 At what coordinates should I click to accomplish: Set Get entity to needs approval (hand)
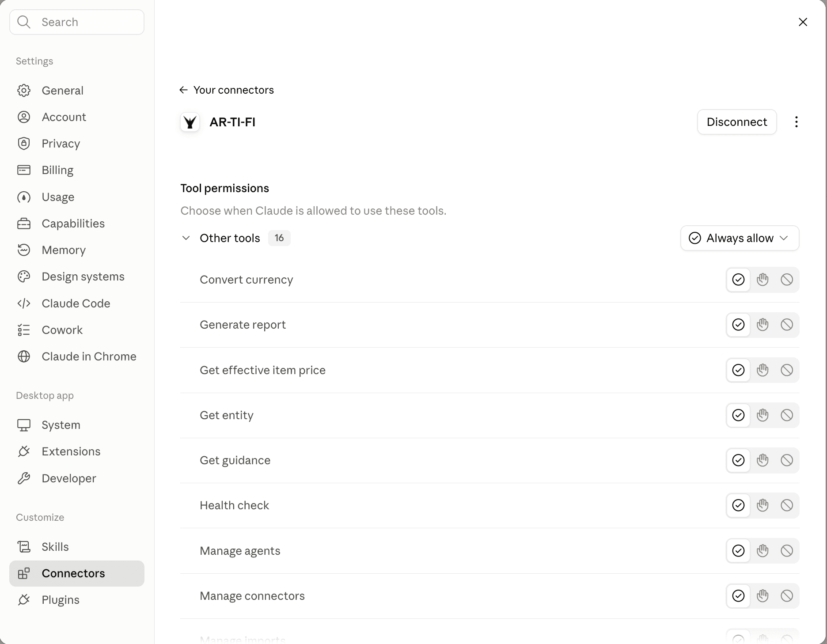(x=763, y=415)
